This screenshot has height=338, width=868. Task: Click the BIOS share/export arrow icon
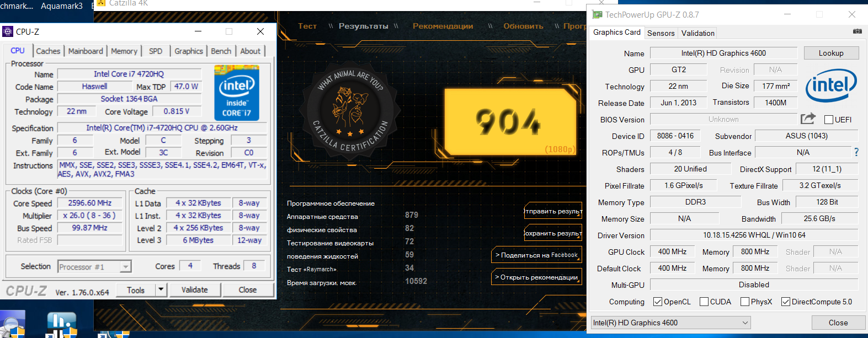(808, 119)
